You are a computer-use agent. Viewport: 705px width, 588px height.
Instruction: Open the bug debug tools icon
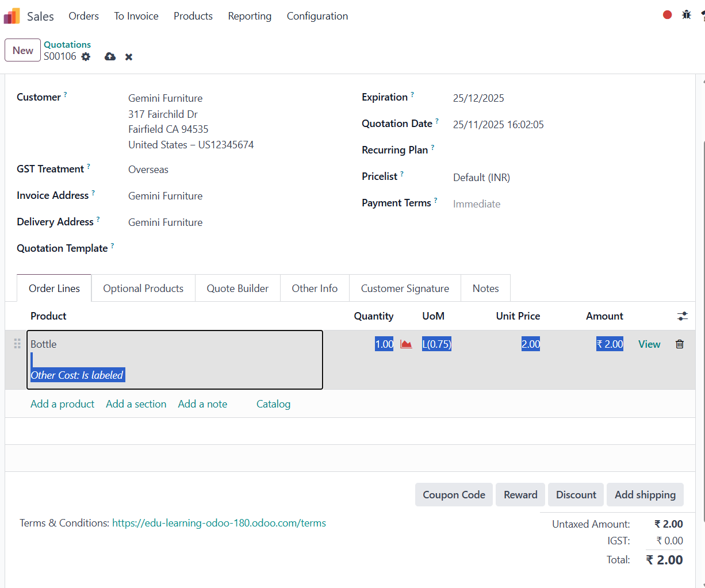tap(686, 15)
